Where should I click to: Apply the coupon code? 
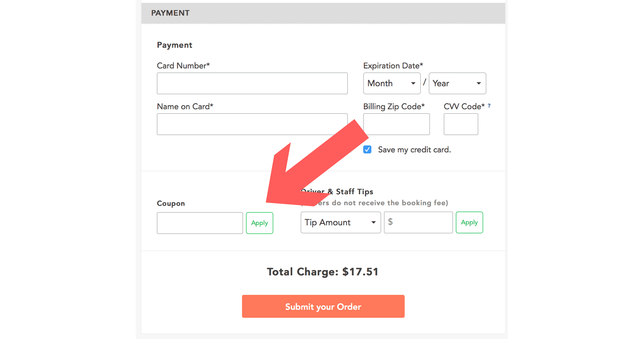coord(260,223)
